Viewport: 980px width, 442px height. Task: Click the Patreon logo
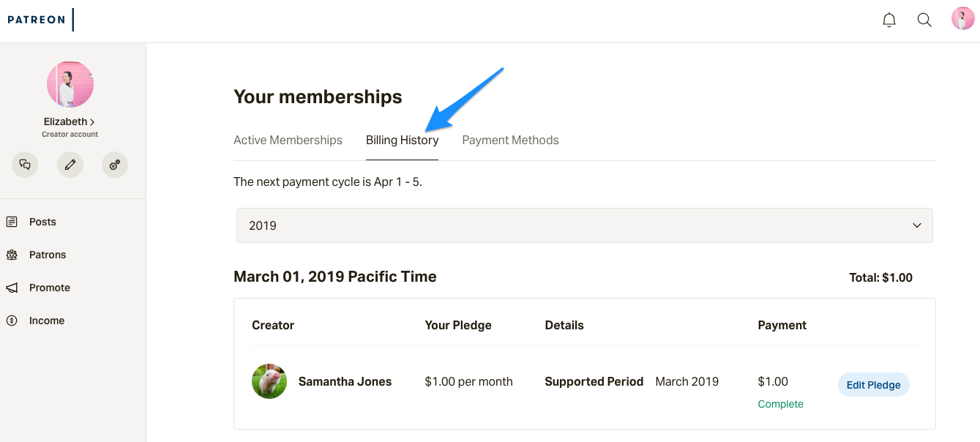pyautogui.click(x=37, y=20)
